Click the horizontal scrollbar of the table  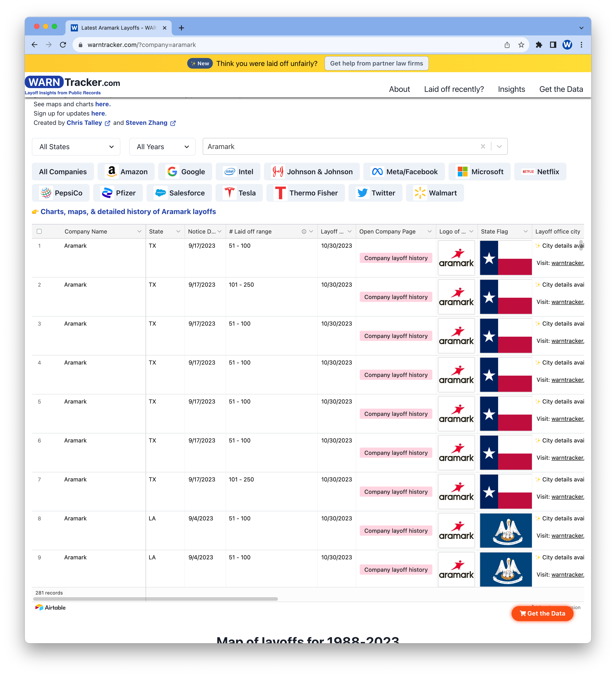tap(156, 599)
